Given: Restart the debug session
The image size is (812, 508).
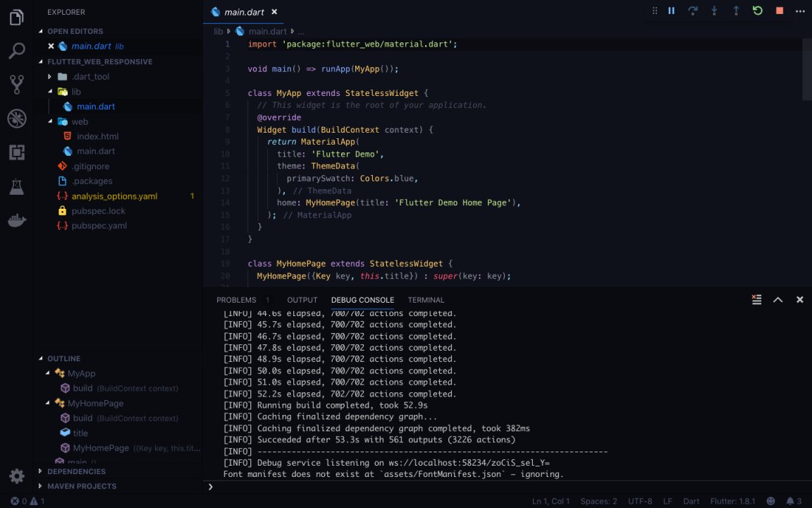Looking at the screenshot, I should (x=756, y=11).
